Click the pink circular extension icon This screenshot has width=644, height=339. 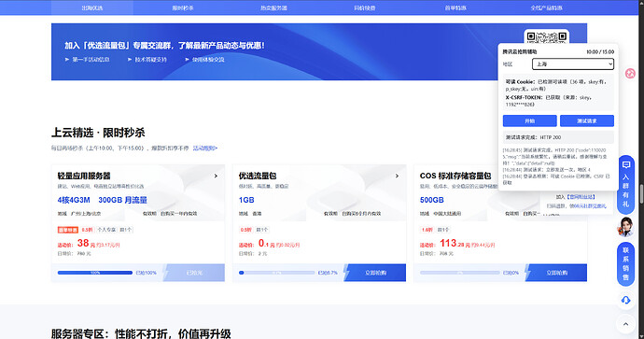coord(630,74)
